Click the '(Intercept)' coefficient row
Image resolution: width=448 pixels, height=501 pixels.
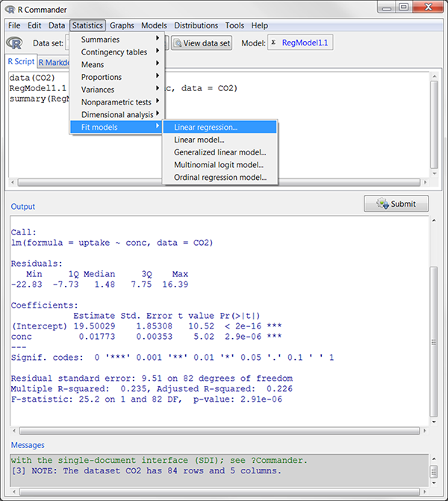146,326
